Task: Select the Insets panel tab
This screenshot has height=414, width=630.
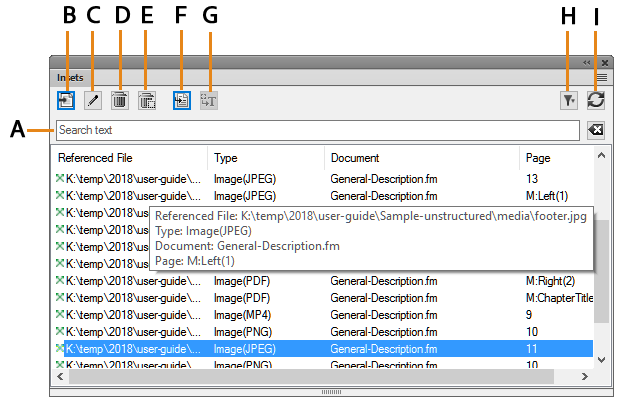Action: coord(70,77)
